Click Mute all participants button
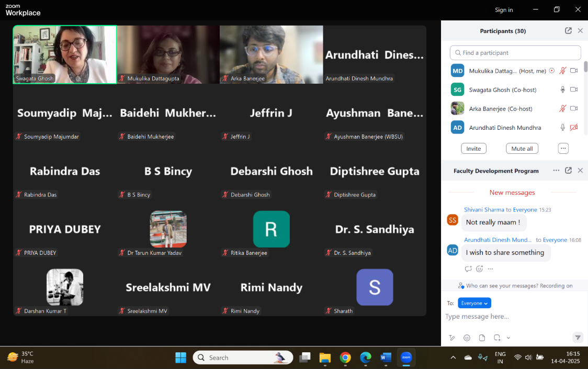 click(x=522, y=149)
